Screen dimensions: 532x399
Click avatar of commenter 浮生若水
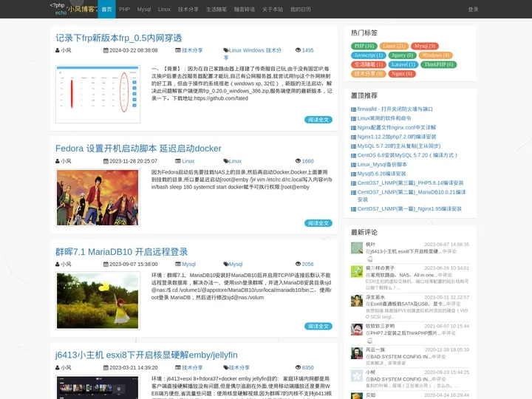click(x=357, y=301)
